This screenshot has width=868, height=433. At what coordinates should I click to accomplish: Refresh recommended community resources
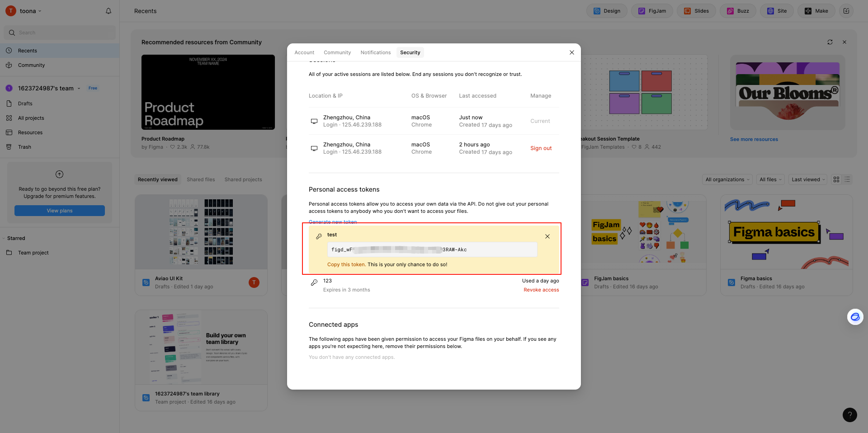(x=830, y=42)
